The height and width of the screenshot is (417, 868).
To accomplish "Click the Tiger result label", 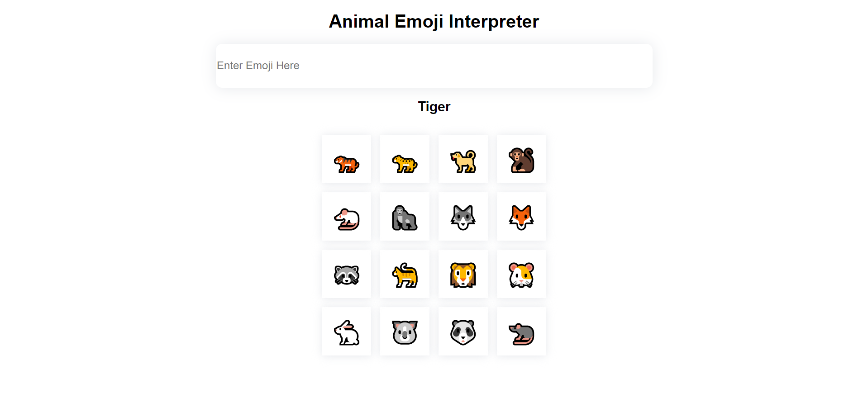I will (x=434, y=107).
